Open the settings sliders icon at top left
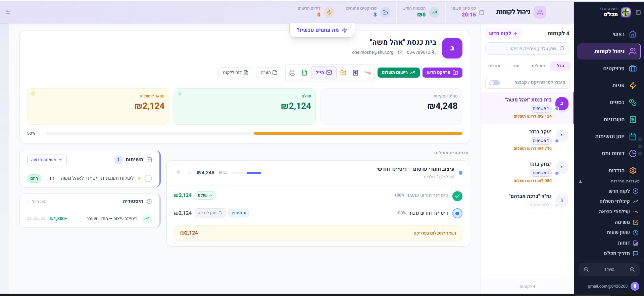 coord(8,12)
